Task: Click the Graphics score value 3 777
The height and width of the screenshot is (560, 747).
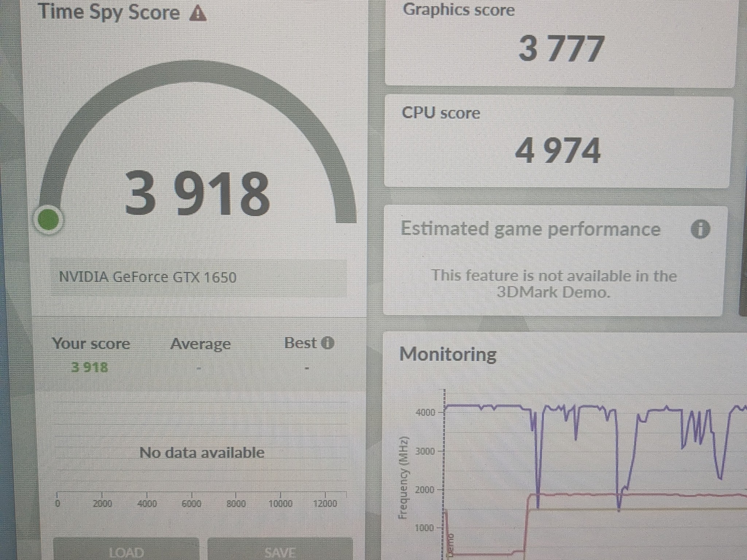Action: pyautogui.click(x=561, y=48)
